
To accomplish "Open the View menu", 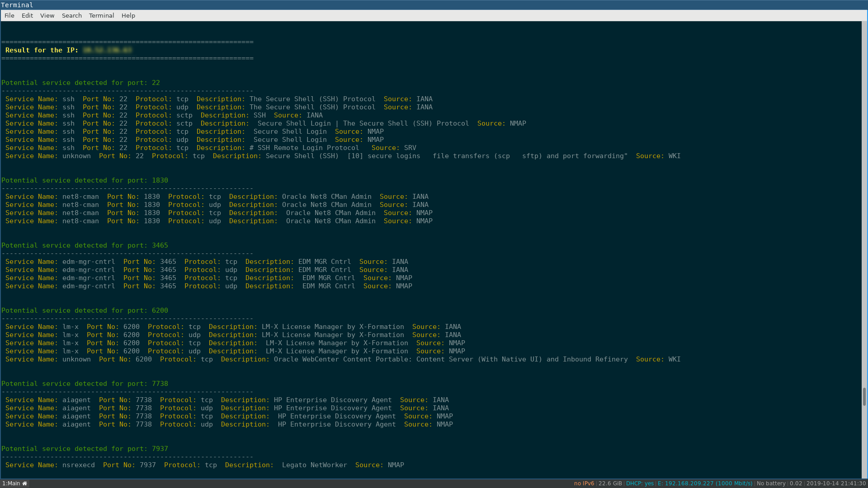I will (x=47, y=15).
